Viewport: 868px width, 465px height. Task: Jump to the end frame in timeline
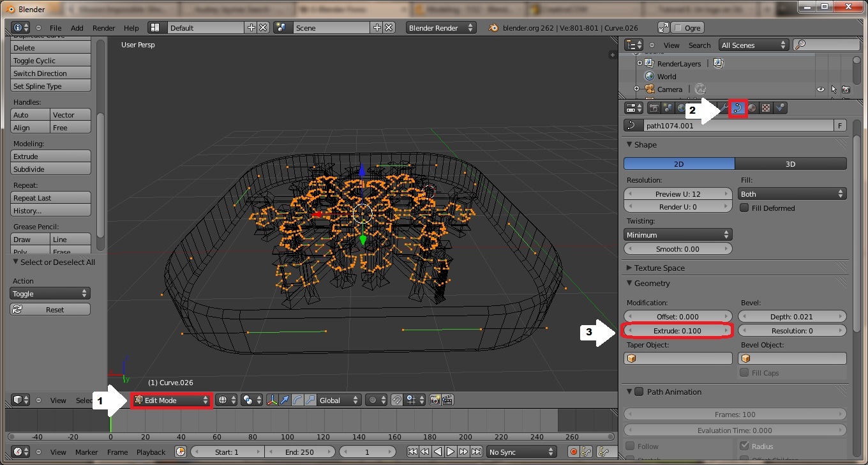coord(476,452)
